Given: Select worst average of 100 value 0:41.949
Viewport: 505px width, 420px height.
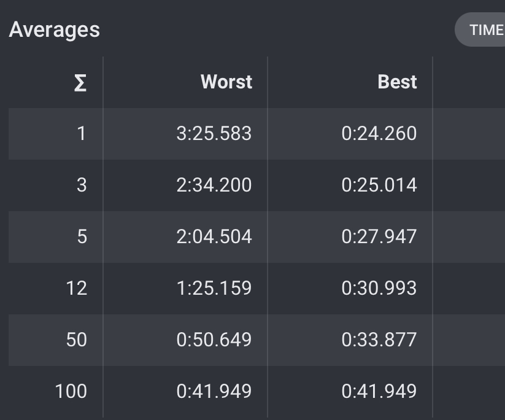Looking at the screenshot, I should [214, 391].
